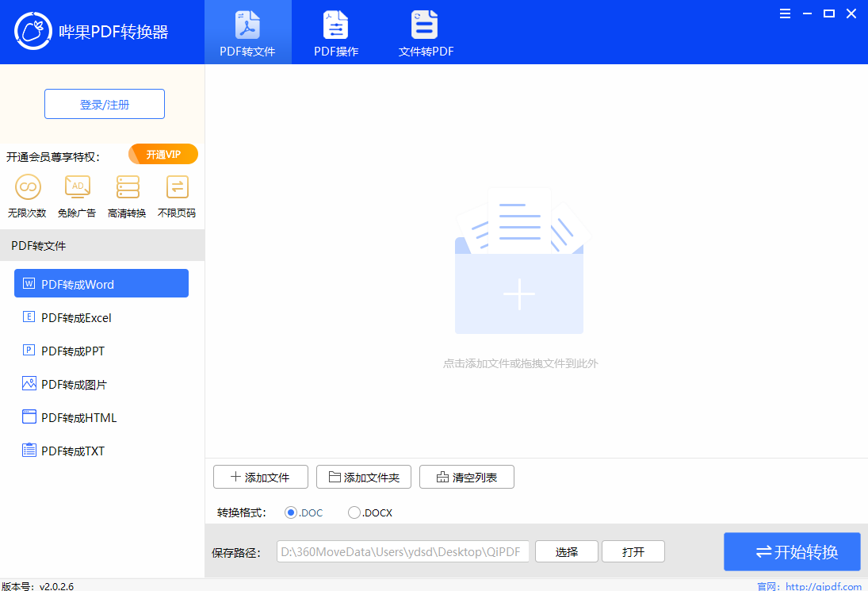Select PDF转成图片 in the sidebar
The image size is (868, 591).
[101, 384]
